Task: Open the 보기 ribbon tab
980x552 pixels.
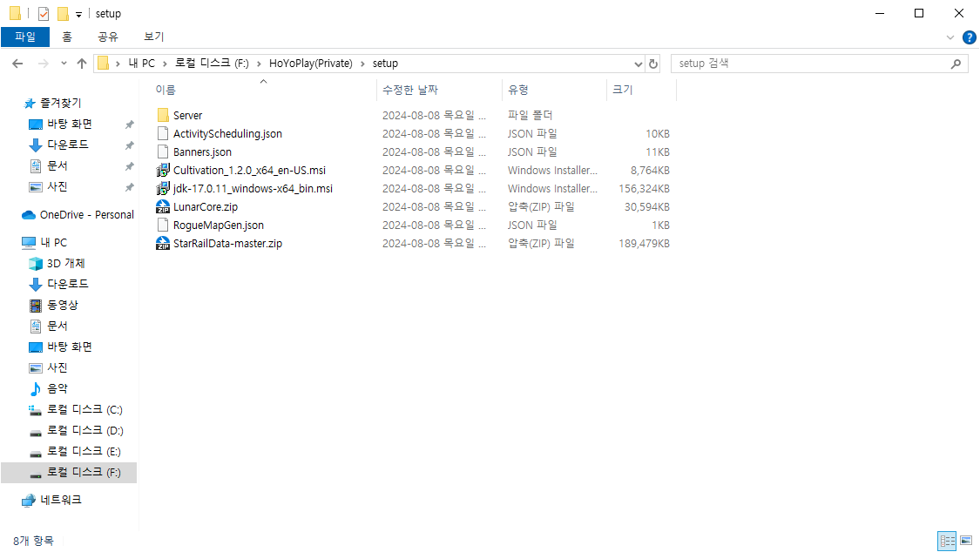Action: pos(153,37)
